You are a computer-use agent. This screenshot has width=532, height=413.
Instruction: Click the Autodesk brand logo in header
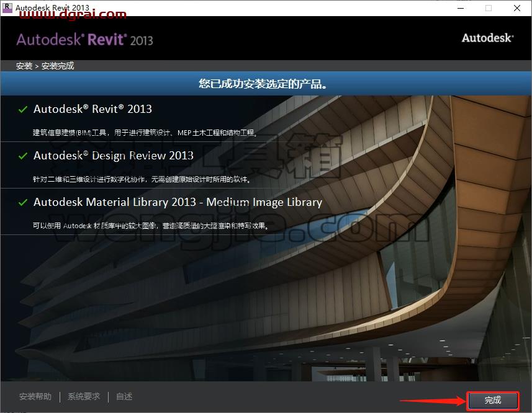(487, 38)
